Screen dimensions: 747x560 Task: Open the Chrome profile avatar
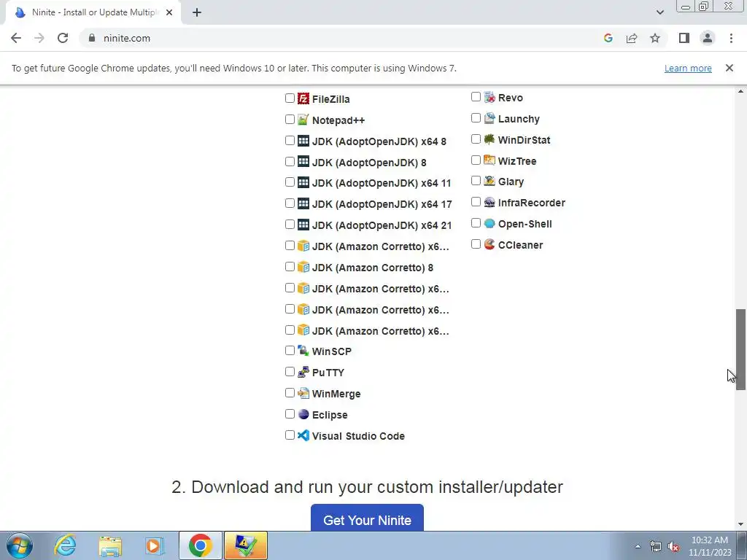click(x=708, y=38)
